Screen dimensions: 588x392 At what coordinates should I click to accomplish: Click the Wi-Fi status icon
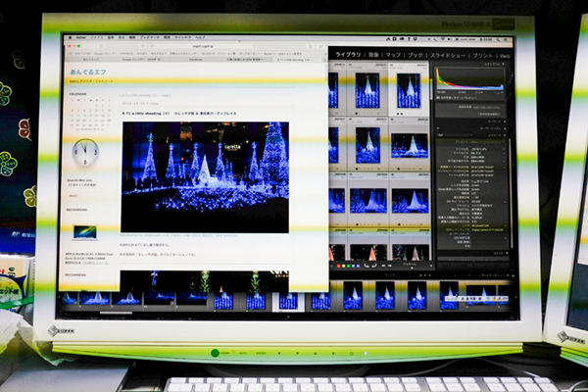pos(443,39)
